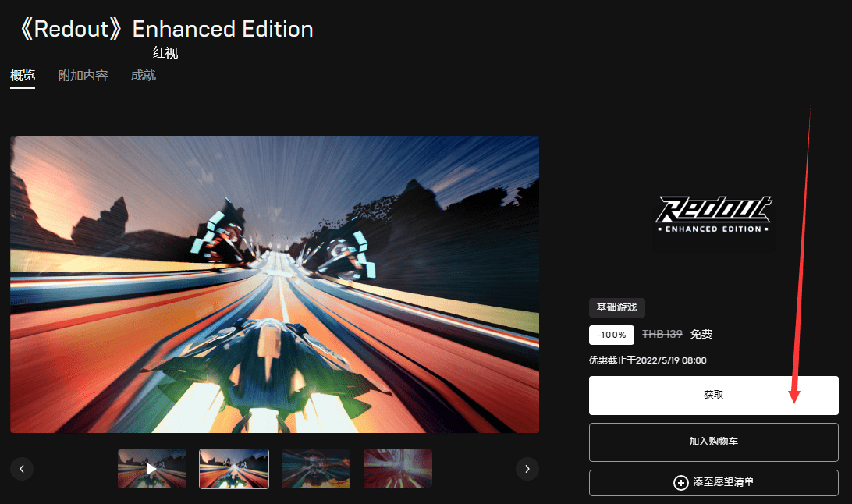Click the 免费 free price label
Screen dimensions: 852x504
[x=701, y=335]
